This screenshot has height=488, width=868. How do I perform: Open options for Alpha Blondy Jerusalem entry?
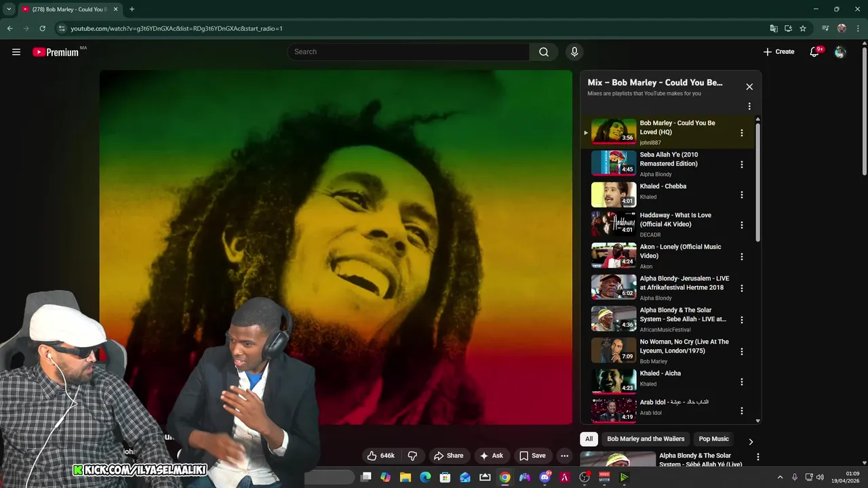[742, 288]
